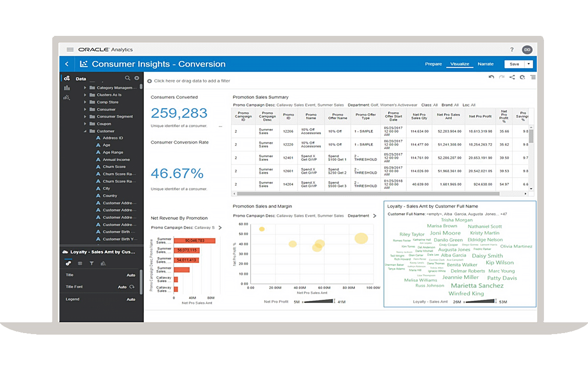Expand the Consumer Segment folder
Viewport: 588px width, 371px height.
click(85, 117)
